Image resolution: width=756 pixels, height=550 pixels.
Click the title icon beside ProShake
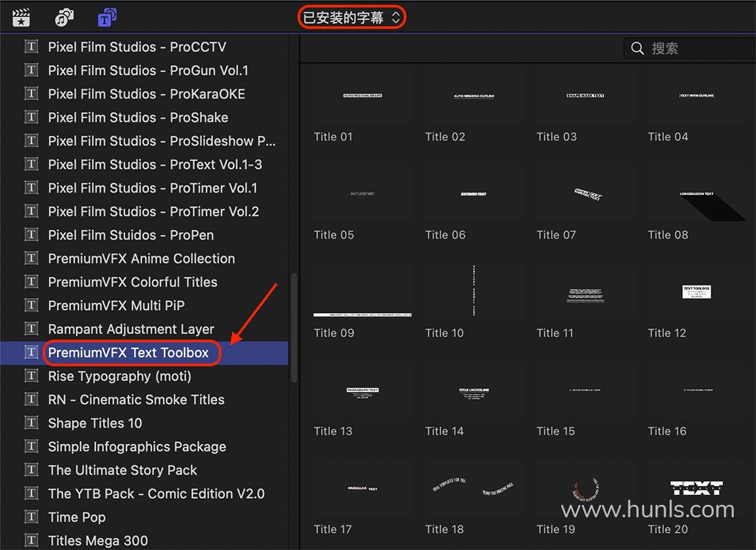coord(31,117)
